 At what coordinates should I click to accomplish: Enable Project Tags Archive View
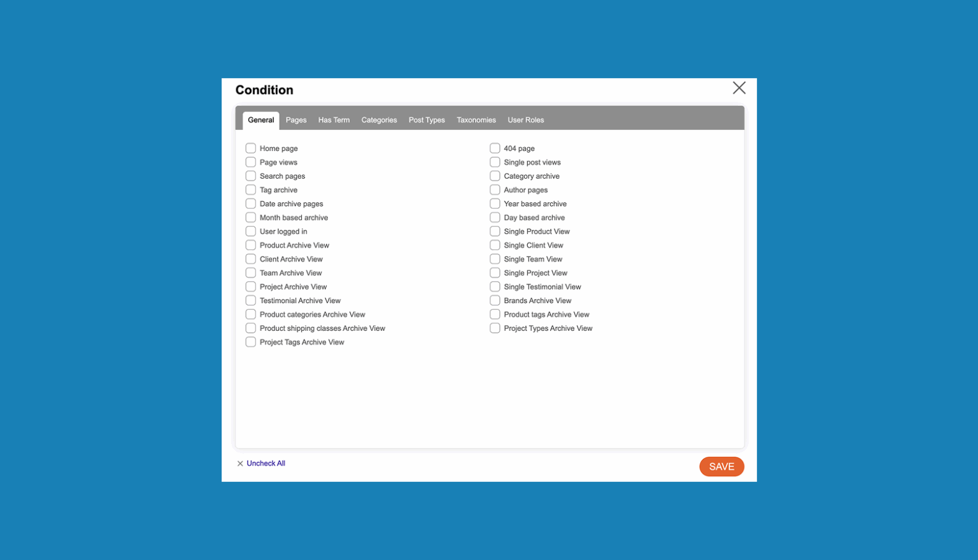250,342
